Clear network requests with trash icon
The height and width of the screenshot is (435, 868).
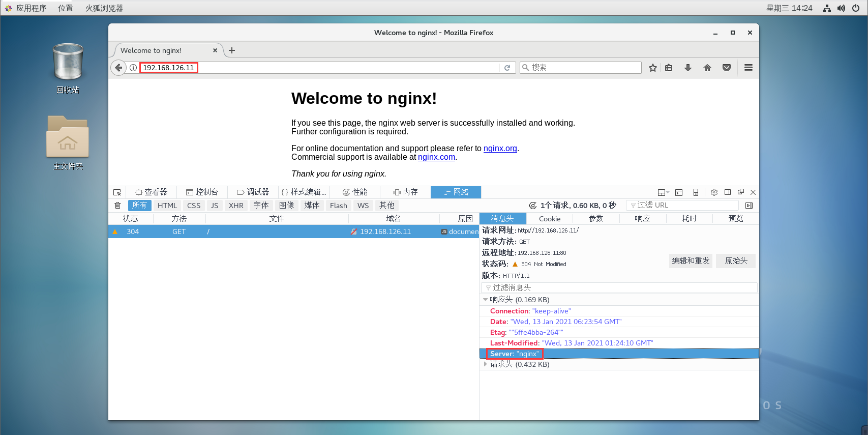118,206
